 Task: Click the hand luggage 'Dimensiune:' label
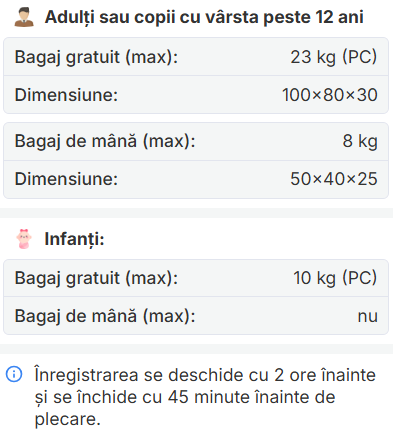pos(66,179)
